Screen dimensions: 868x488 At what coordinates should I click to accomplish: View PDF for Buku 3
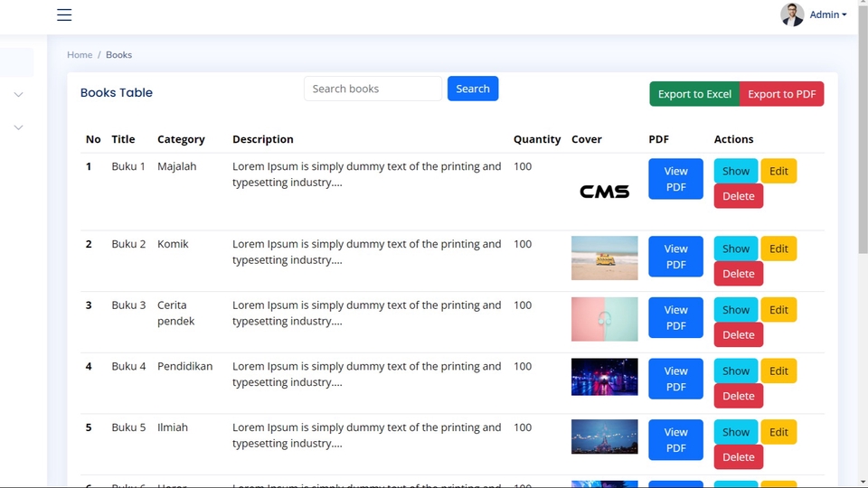pos(676,317)
